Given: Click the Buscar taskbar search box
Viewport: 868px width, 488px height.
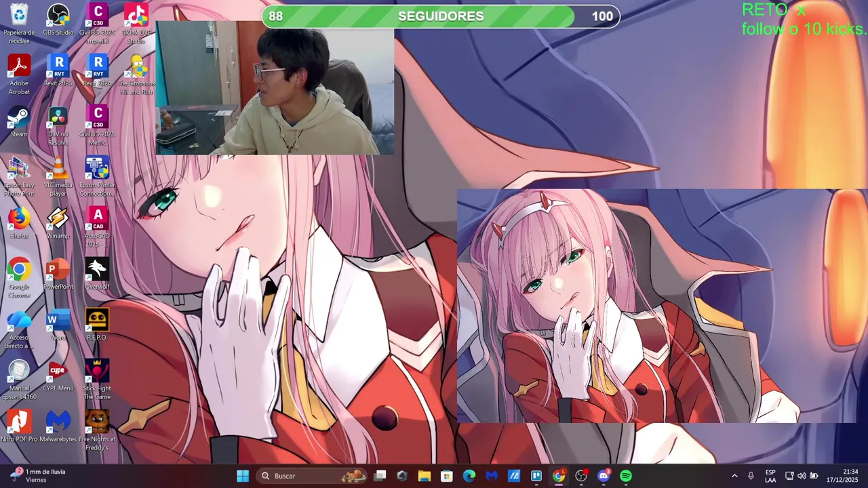Looking at the screenshot, I should 313,476.
